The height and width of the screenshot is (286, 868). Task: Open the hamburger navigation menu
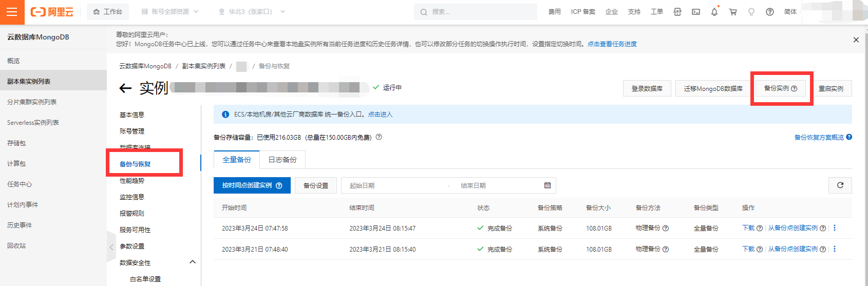pos(12,12)
